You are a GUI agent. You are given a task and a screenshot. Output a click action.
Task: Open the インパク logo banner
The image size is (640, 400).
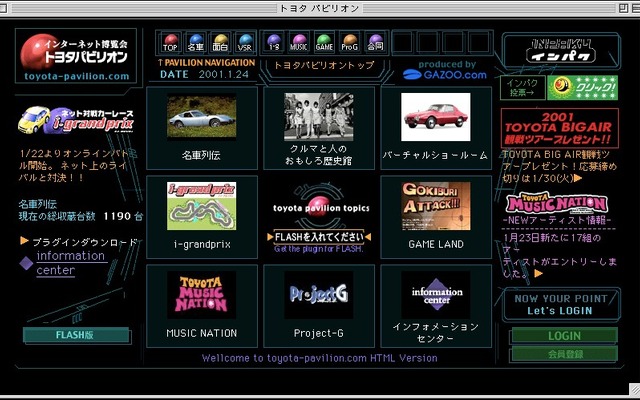560,51
